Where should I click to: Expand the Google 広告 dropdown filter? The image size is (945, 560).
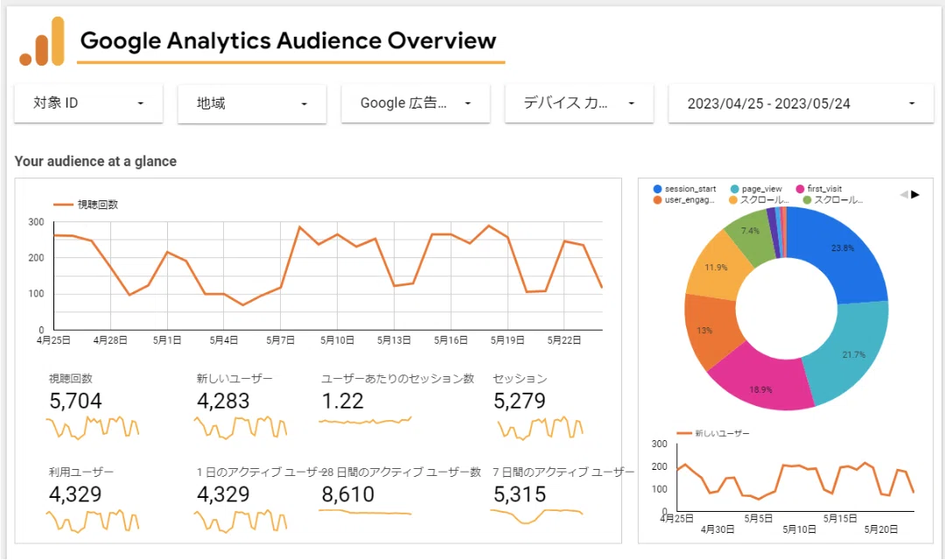tap(416, 103)
